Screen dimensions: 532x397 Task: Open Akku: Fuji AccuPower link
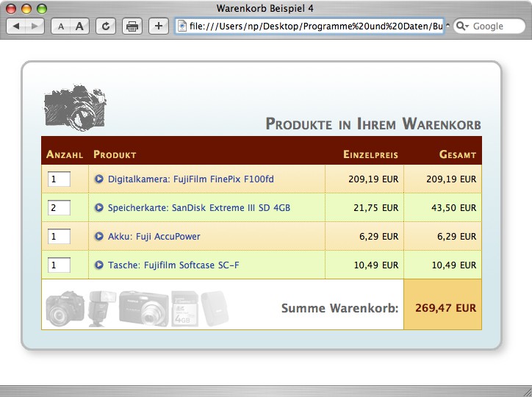(154, 236)
